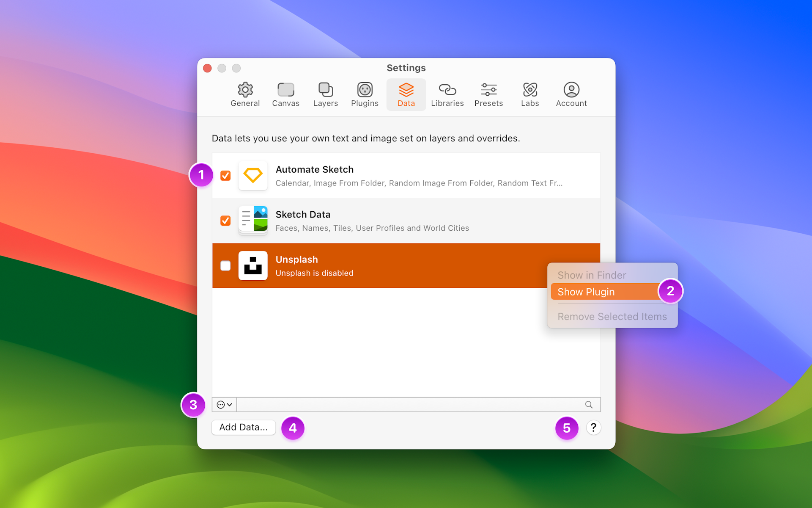Click the Sketch Data thumbnail icon

253,220
